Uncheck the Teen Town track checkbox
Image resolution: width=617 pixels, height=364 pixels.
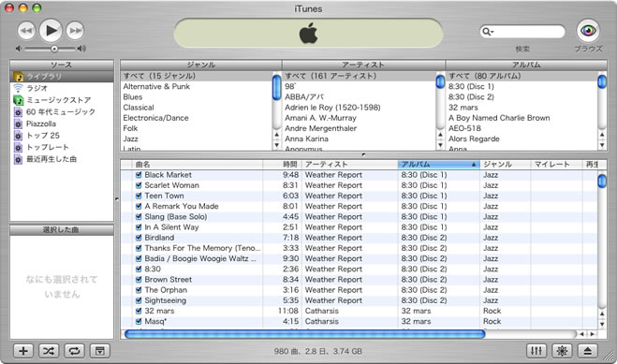(x=139, y=196)
